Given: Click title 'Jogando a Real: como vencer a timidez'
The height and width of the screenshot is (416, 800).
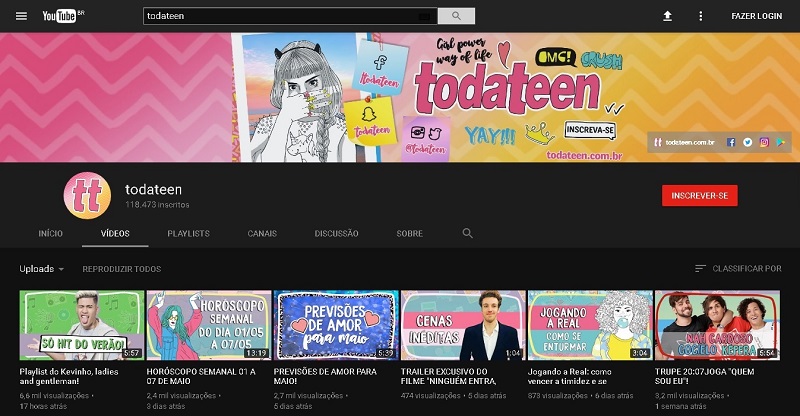Looking at the screenshot, I should (570, 376).
